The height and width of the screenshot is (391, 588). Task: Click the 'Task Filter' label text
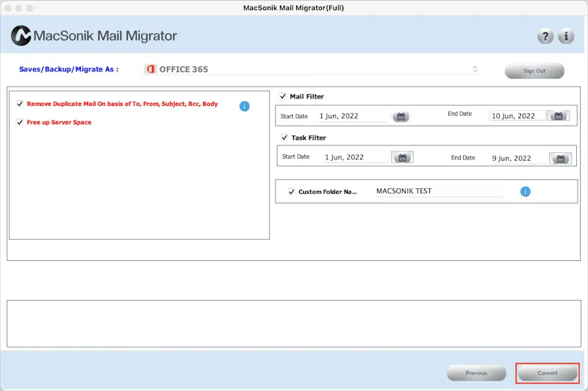click(309, 137)
